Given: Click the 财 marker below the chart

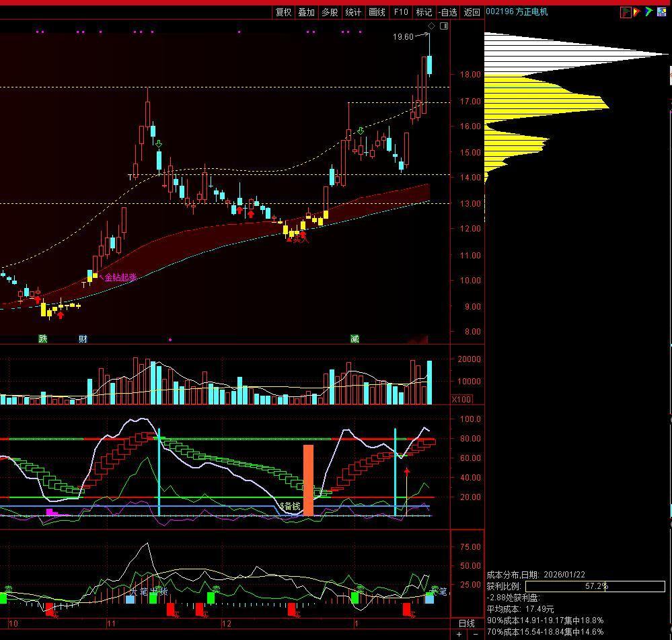Looking at the screenshot, I should coord(83,339).
